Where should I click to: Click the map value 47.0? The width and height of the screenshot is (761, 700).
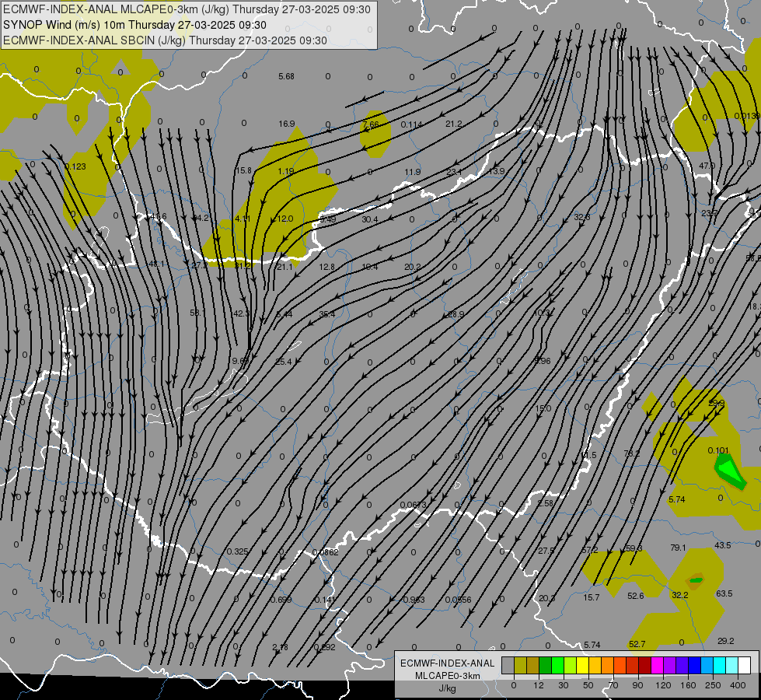click(x=707, y=166)
